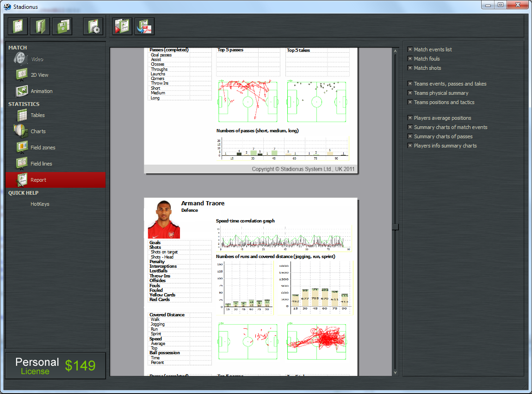This screenshot has width=532, height=394.
Task: Select the Report sidebar item
Action: [56, 180]
